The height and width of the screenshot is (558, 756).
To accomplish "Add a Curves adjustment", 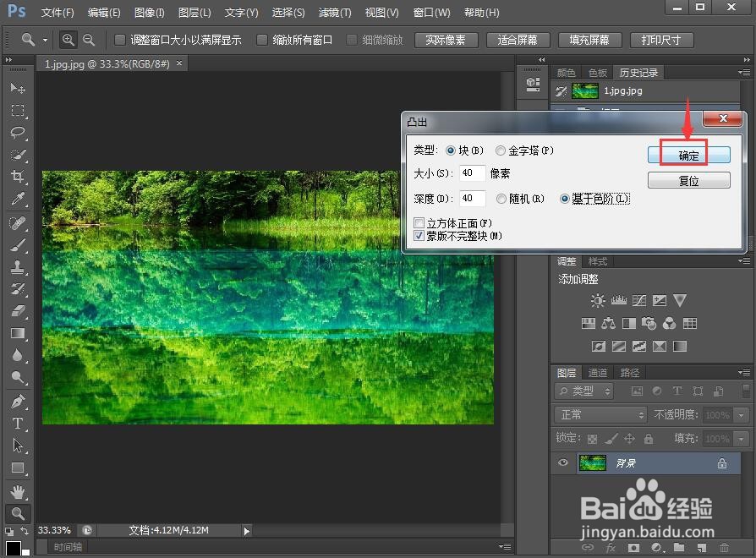I will [638, 301].
